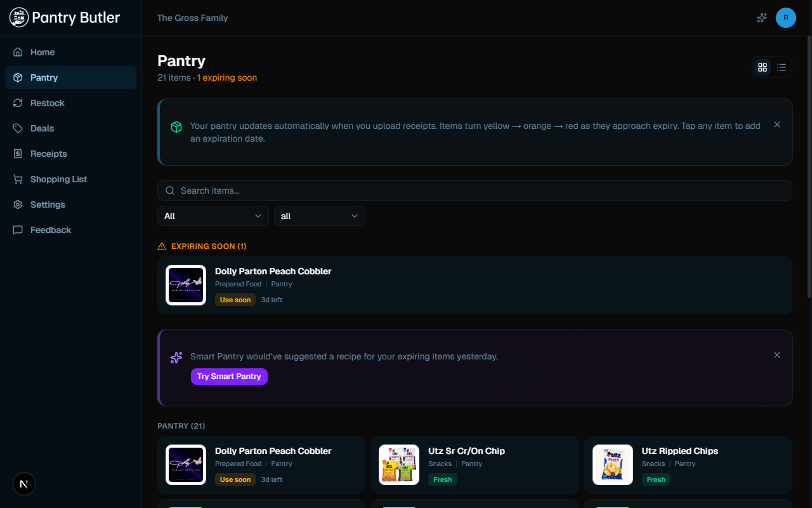Open the All category filter dropdown

coord(213,216)
